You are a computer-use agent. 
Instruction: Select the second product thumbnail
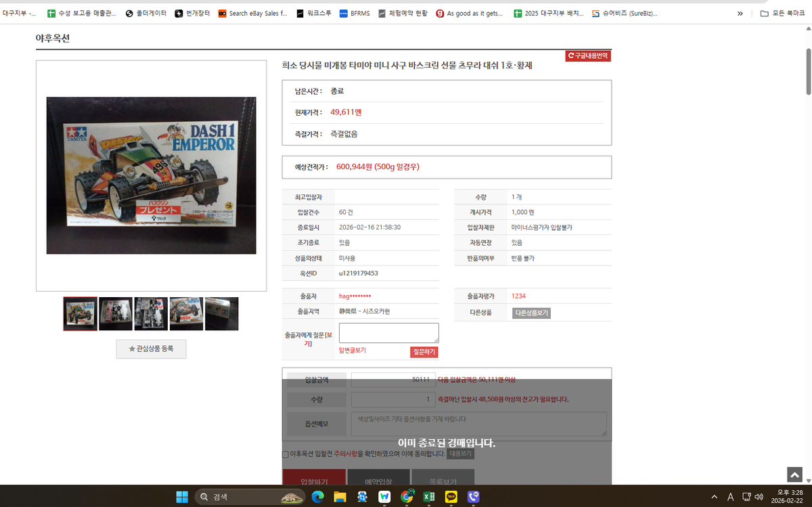pos(116,314)
